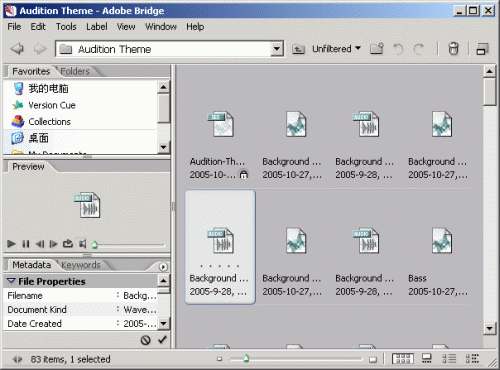Play the previewed audio file
The height and width of the screenshot is (370, 500).
click(x=11, y=244)
